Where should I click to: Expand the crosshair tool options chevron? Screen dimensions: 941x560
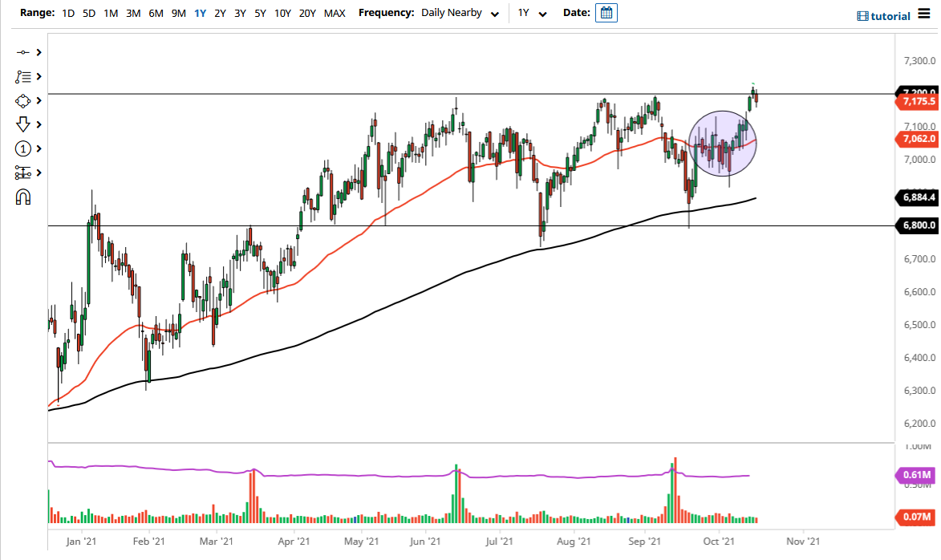(x=38, y=52)
